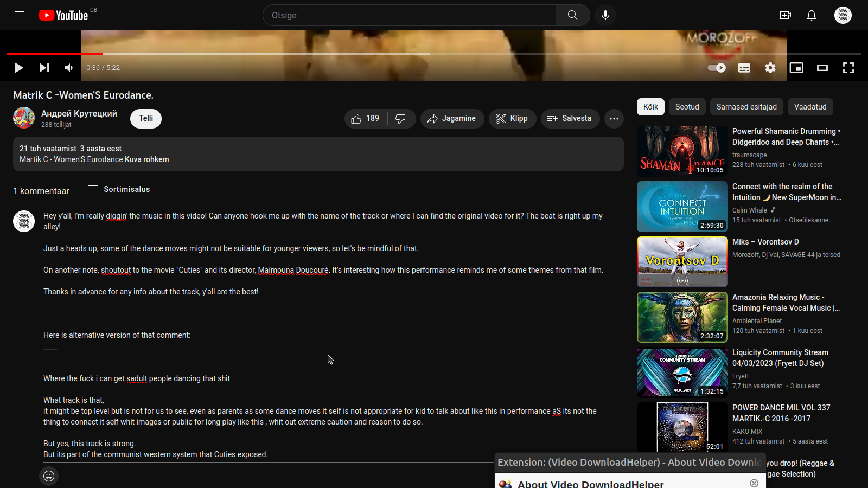Click commenter avatar beside comment box
Image resolution: width=868 pixels, height=488 pixels.
pos(24,221)
